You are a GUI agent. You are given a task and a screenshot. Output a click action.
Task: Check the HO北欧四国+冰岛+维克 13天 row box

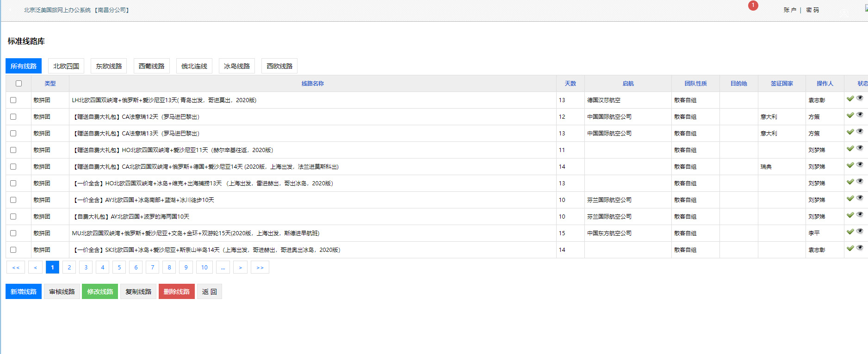13,183
